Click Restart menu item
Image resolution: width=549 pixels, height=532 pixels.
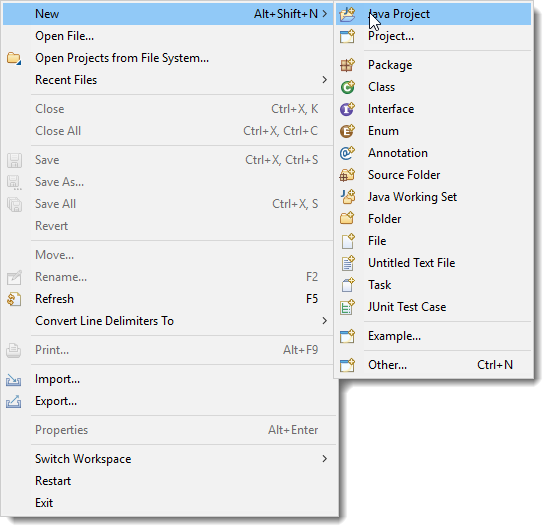(x=168, y=481)
